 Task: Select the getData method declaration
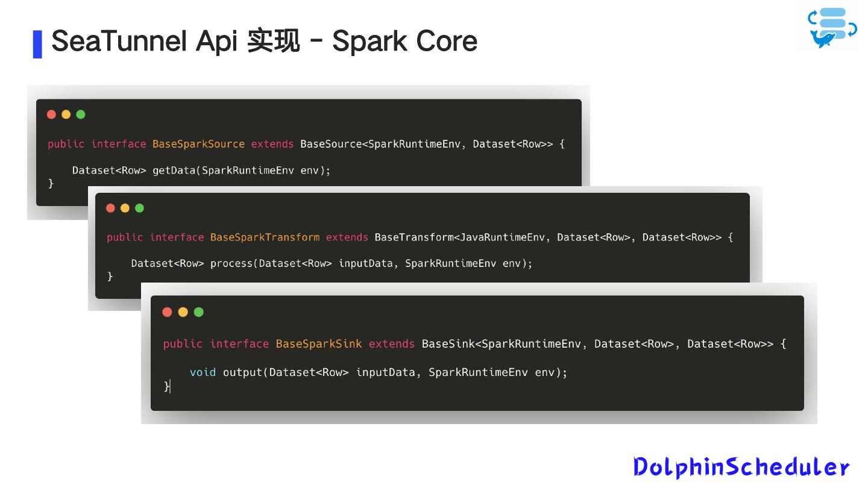click(201, 170)
